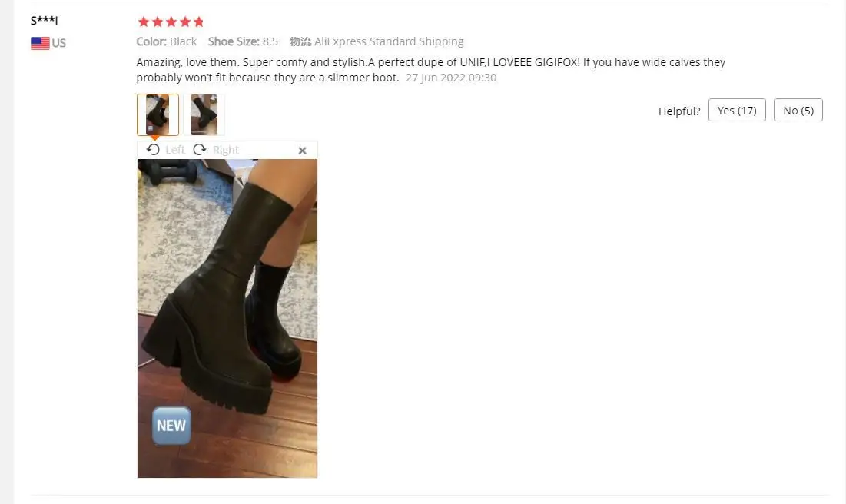Click the AliExpress Standard Shipping text

click(x=389, y=41)
